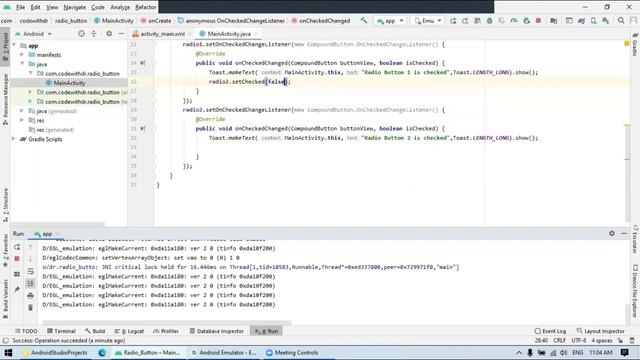Clear Run console with trash icon
The width and height of the screenshot is (640, 360).
click(31, 307)
